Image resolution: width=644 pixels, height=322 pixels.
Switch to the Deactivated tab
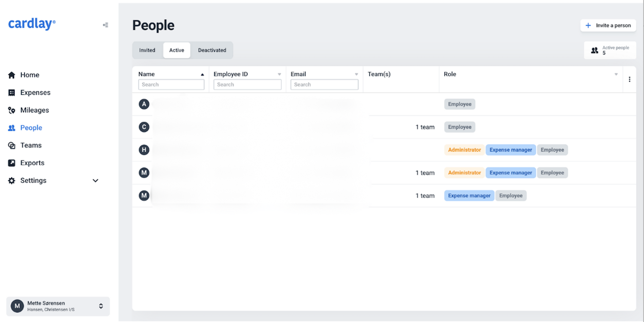212,50
